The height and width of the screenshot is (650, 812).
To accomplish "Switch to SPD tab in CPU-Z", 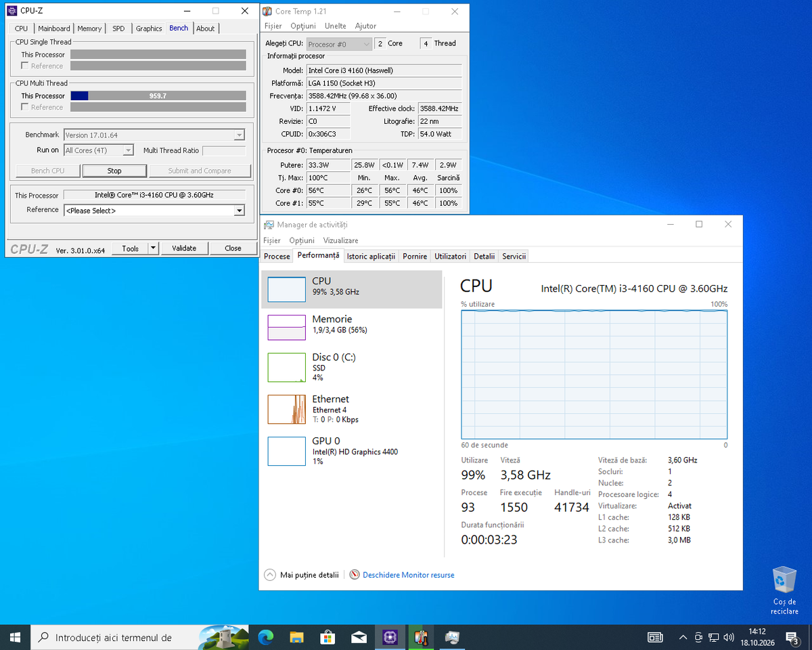I will pyautogui.click(x=118, y=28).
